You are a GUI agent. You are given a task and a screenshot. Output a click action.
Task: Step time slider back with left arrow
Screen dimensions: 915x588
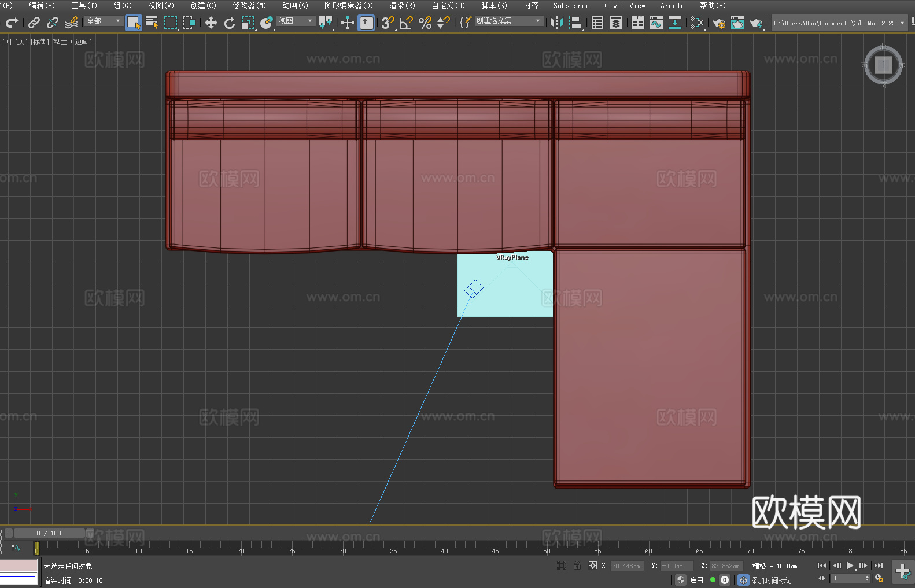(x=8, y=533)
